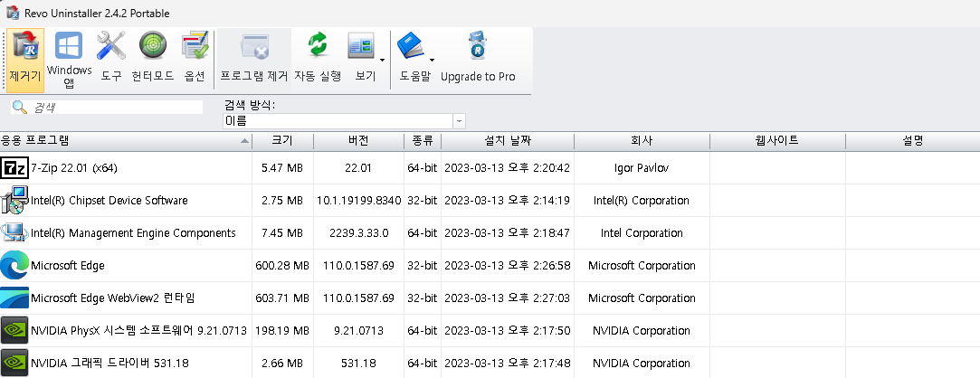Click the 프로그램 제거 toolbar button
Screen dimensions: 980x378
coord(254,60)
